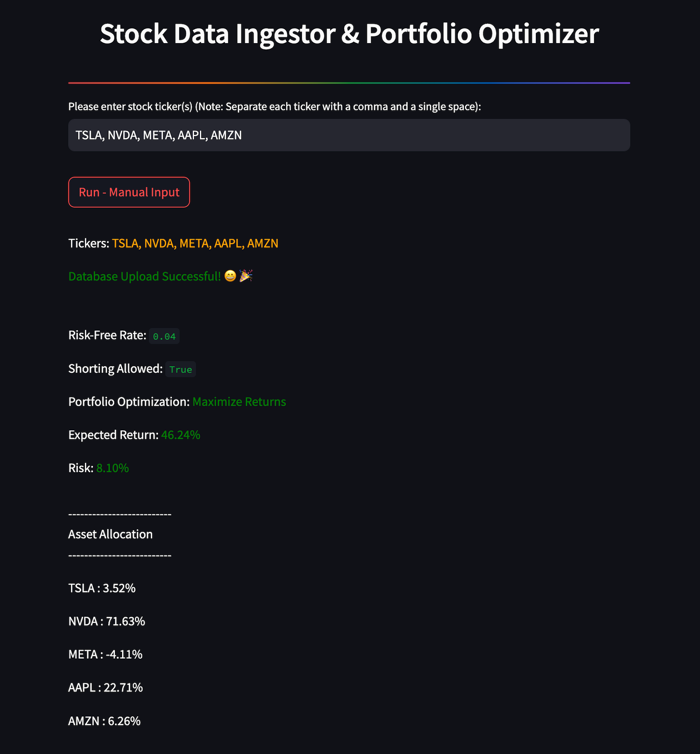Click the Run - Manual Input button
Viewport: 700px width, 754px height.
point(129,192)
